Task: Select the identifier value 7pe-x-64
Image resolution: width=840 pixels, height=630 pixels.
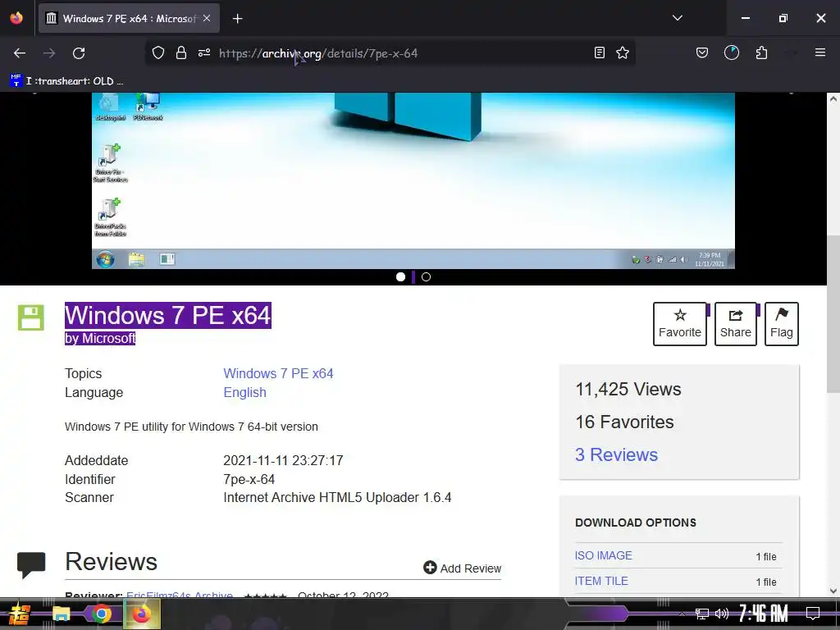Action: pyautogui.click(x=249, y=479)
